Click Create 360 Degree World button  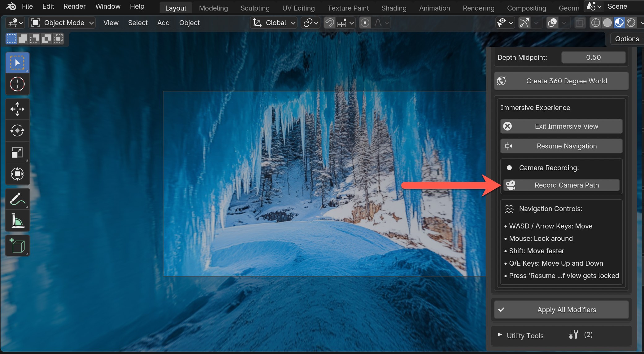click(x=561, y=81)
